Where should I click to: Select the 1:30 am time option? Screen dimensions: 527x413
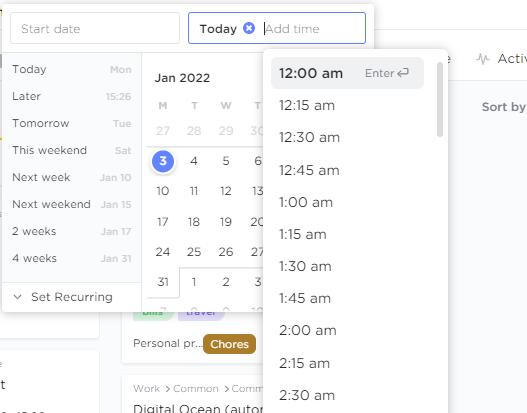click(347, 266)
